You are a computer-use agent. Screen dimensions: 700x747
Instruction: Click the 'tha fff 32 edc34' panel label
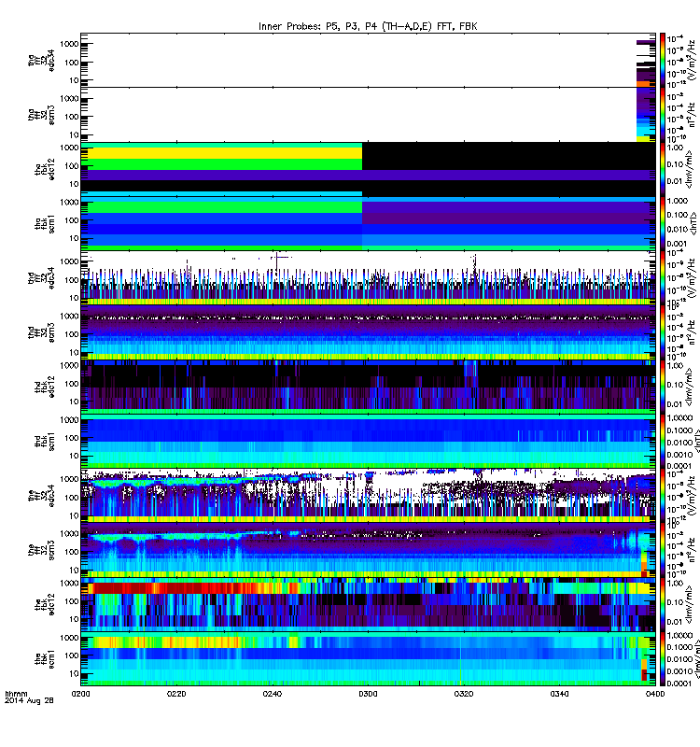pos(41,61)
